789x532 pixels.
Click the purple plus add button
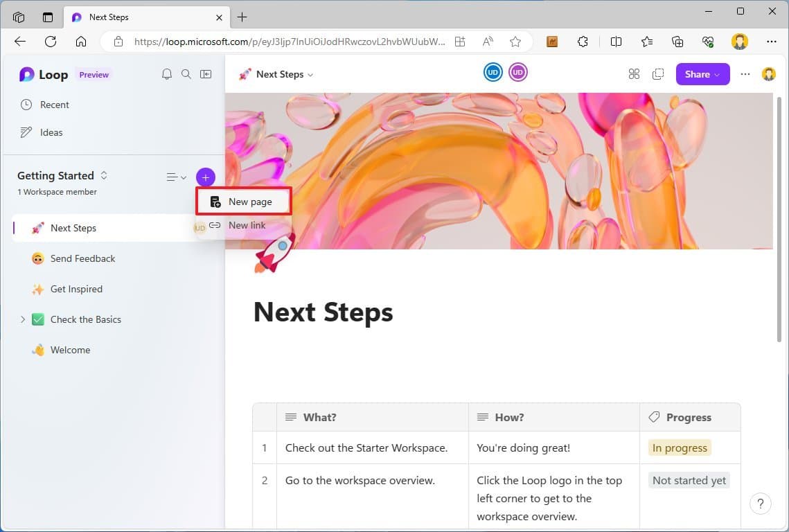tap(206, 178)
